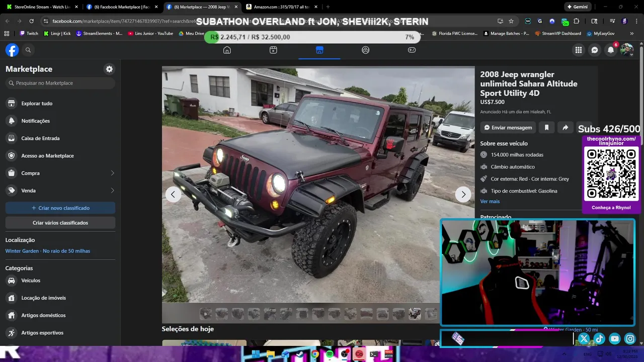644x362 pixels.
Task: Open Artigos domésticos category
Action: [60, 315]
